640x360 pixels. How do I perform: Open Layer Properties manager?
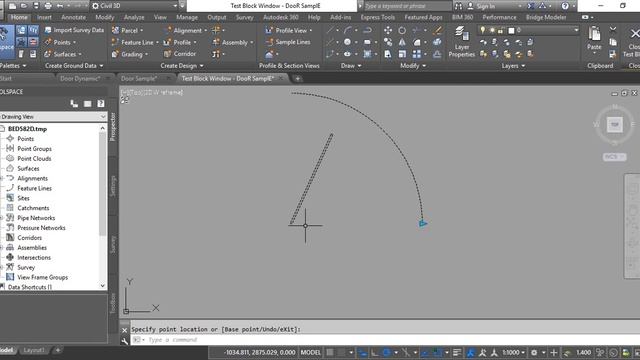coord(462,42)
